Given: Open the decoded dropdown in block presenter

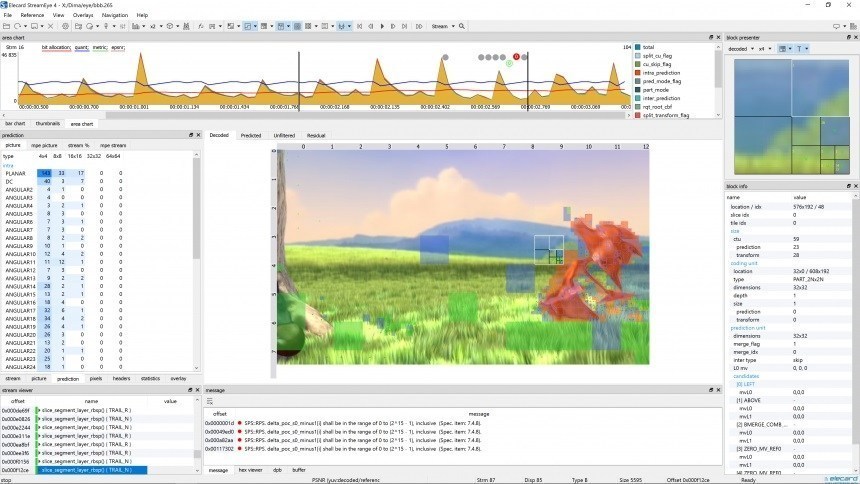Looking at the screenshot, I should (x=741, y=49).
